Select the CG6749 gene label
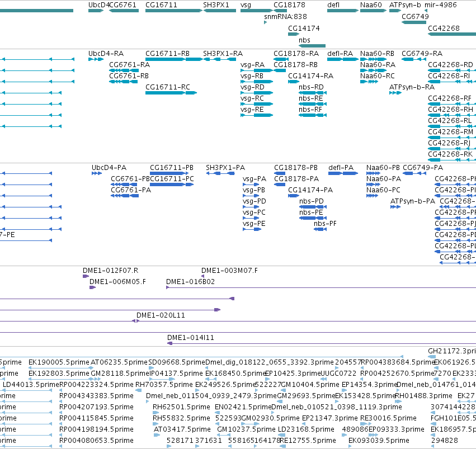Viewport: 476px width, 449px height. [415, 17]
